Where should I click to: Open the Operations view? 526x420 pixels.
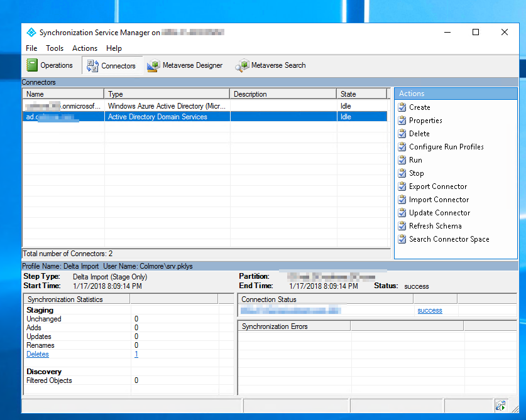pos(50,65)
